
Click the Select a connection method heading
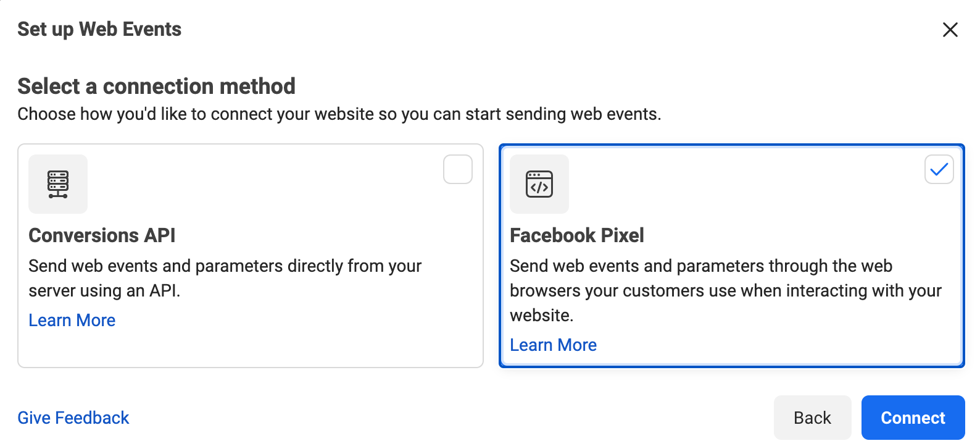coord(156,86)
